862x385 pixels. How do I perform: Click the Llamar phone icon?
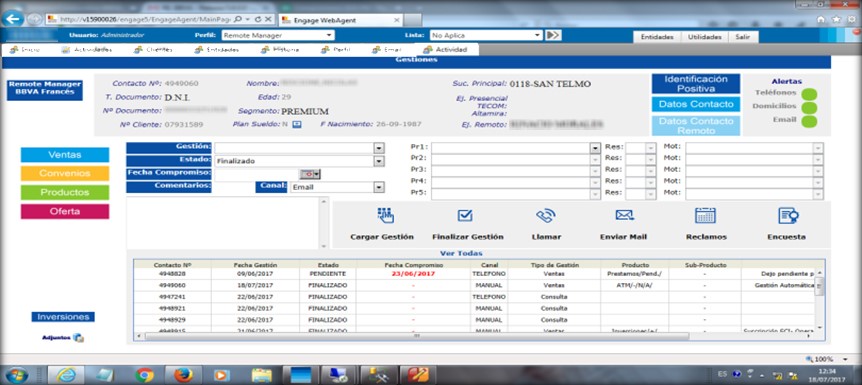tap(546, 216)
